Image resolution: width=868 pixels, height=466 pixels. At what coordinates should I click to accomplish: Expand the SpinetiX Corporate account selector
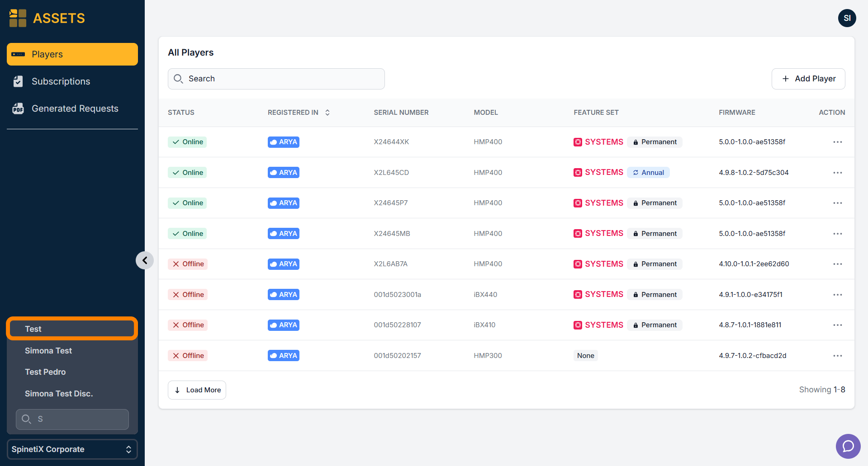tap(72, 449)
